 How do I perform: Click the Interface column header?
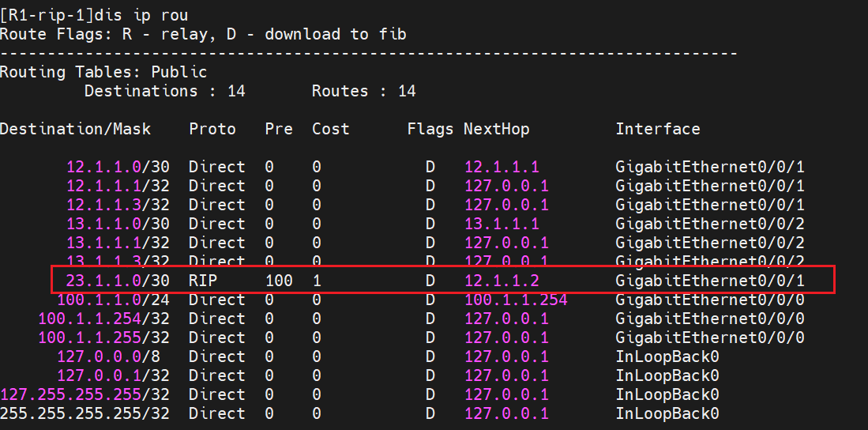(657, 129)
